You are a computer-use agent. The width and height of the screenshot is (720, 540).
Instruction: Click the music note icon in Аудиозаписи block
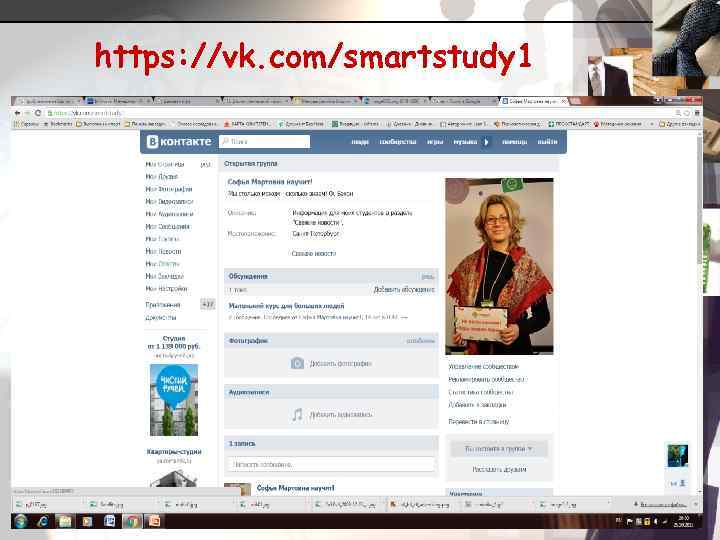click(298, 415)
